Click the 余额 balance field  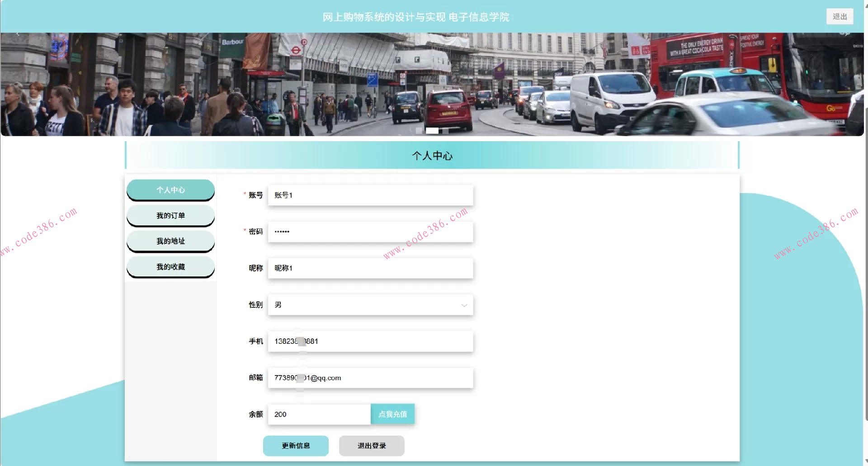point(319,414)
